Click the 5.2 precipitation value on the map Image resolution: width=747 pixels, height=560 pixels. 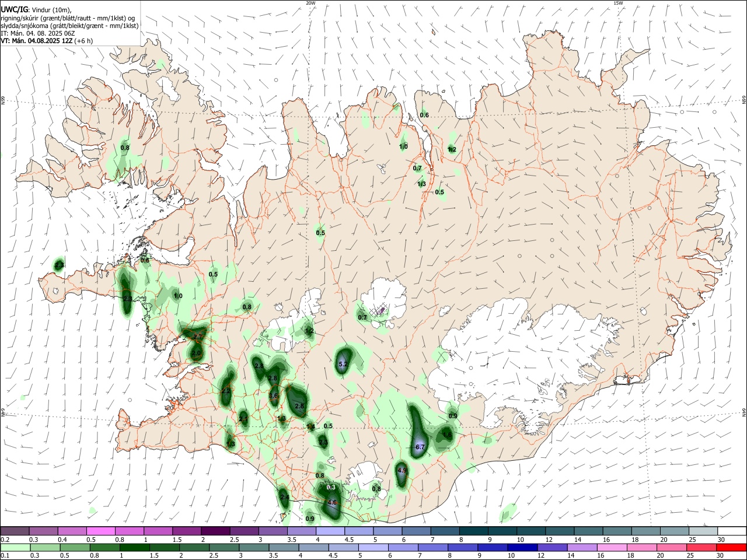point(343,364)
